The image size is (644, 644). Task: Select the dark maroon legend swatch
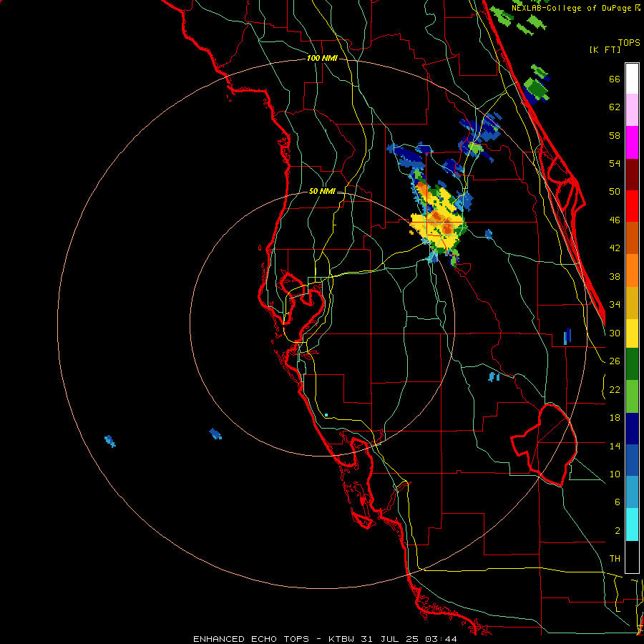tap(632, 175)
